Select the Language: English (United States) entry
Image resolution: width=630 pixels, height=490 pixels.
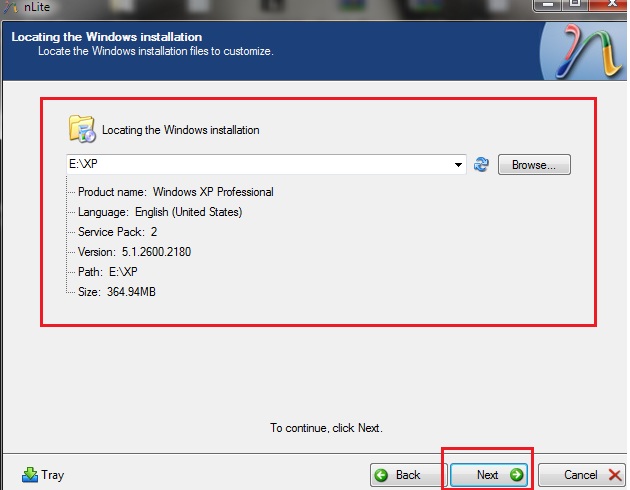[159, 212]
